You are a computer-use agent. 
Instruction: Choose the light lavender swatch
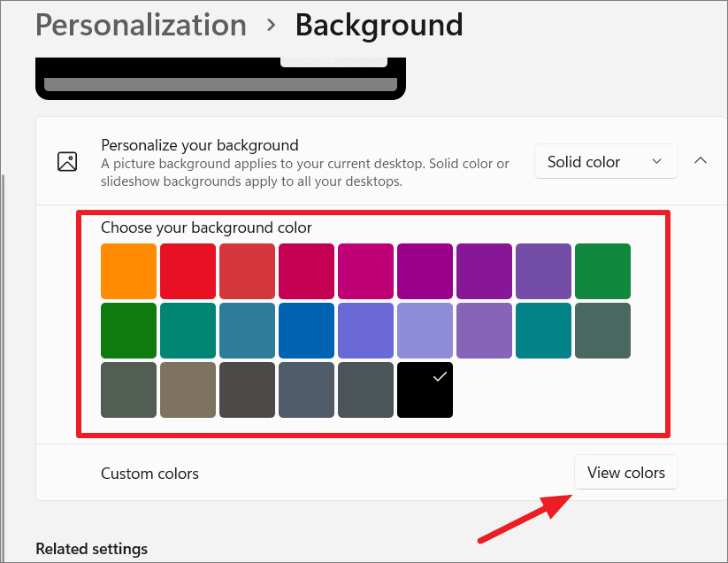tap(425, 330)
